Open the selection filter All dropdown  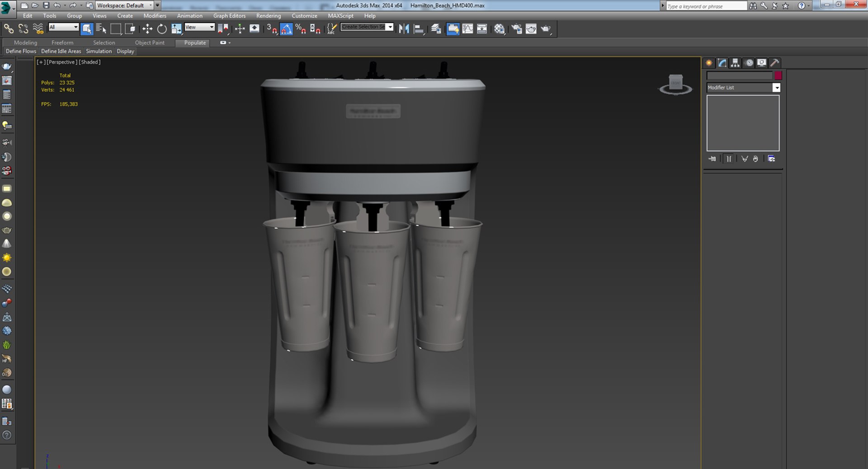63,27
